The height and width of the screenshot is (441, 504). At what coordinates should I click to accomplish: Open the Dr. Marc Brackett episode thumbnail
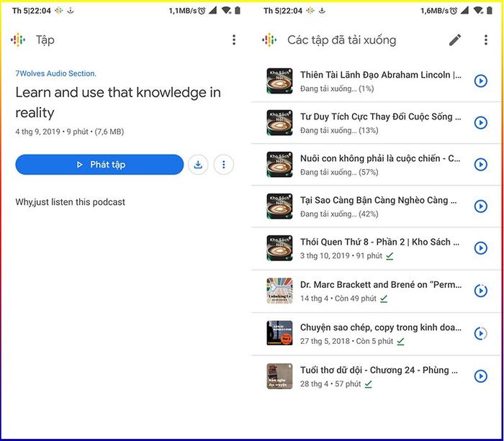(279, 291)
